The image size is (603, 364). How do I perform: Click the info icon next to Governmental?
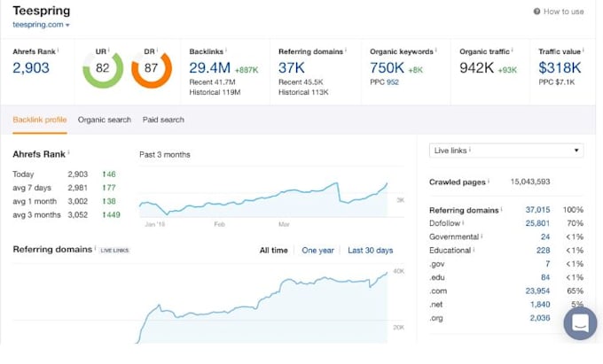(482, 236)
